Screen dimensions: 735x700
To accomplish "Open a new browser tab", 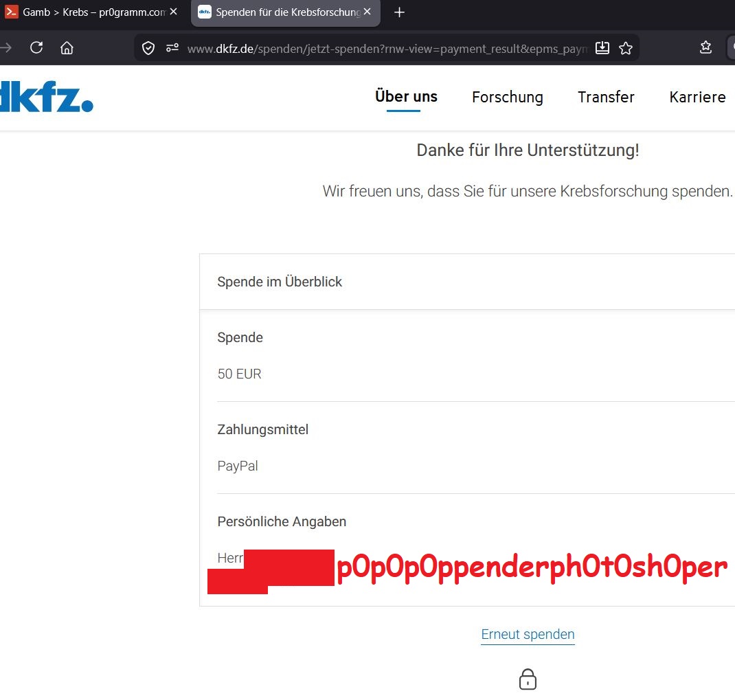I will pos(399,12).
